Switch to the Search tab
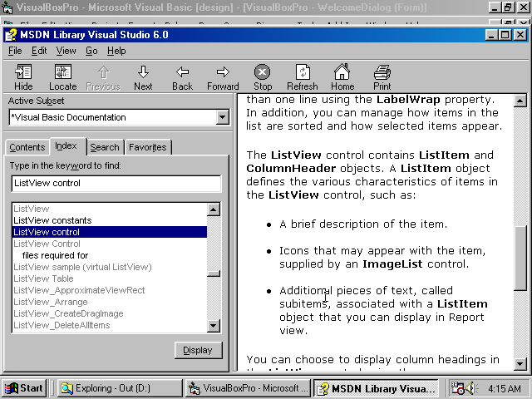 (105, 147)
